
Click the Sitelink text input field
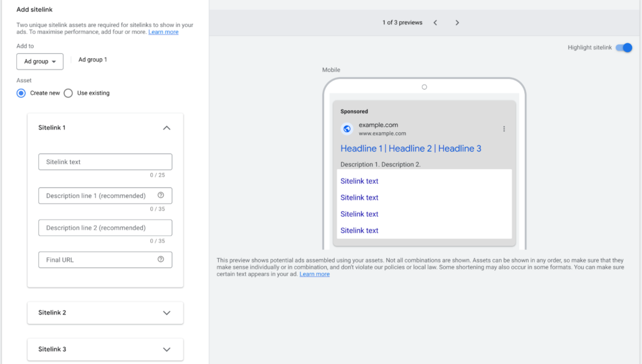(105, 162)
